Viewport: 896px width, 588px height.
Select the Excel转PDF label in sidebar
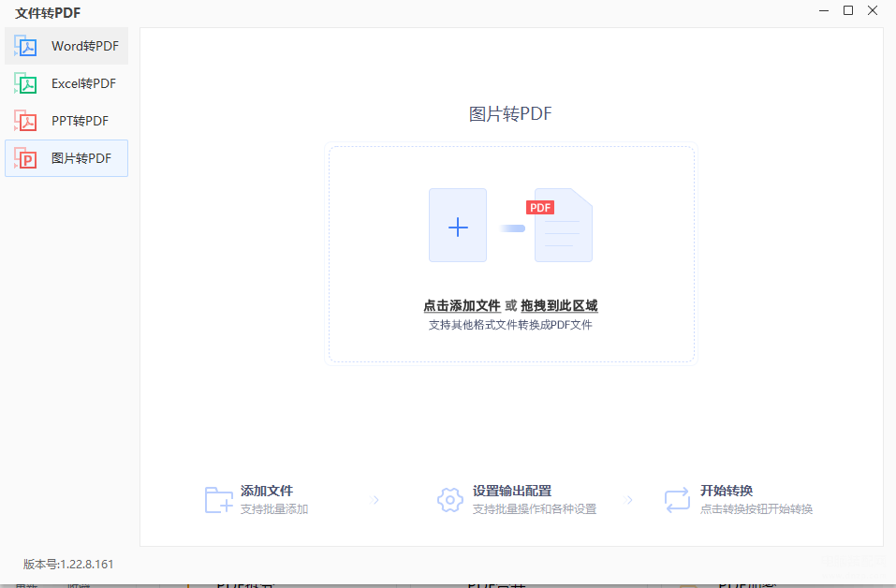pos(83,83)
